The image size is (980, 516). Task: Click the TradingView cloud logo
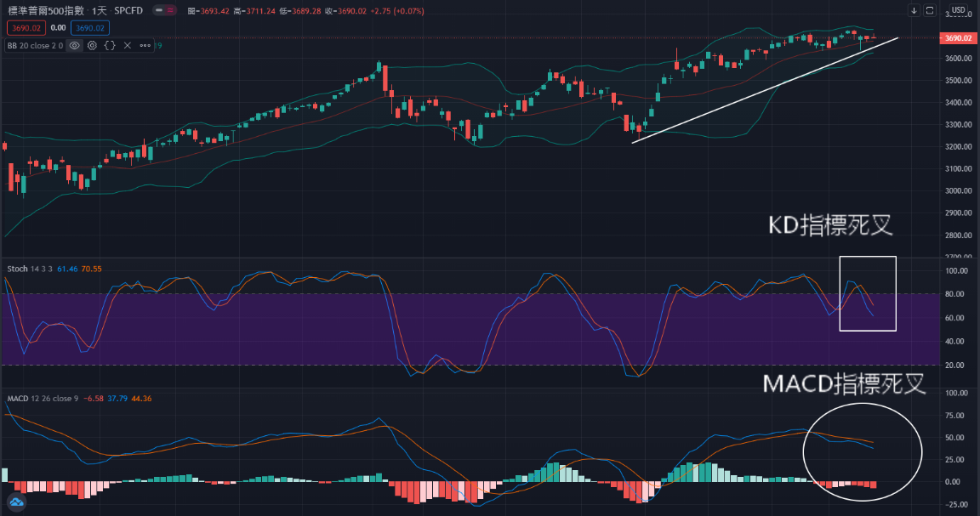[17, 502]
